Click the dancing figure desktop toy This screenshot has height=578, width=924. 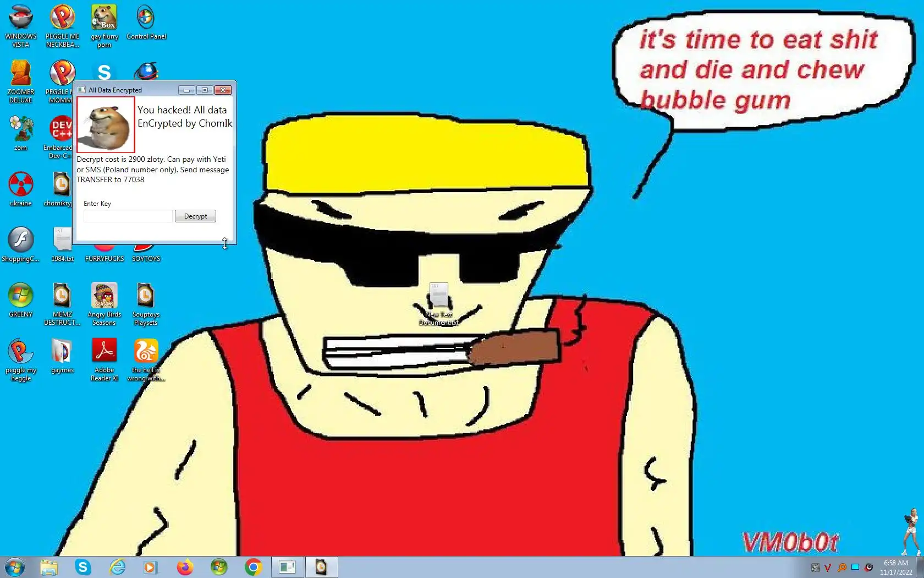(911, 532)
